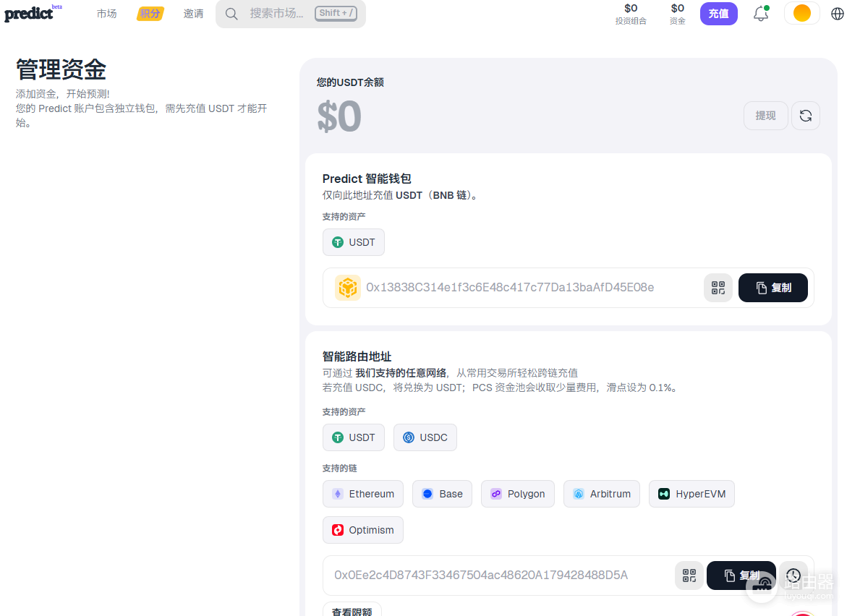The height and width of the screenshot is (616, 847).
Task: Click the search magnifier icon
Action: 231,14
